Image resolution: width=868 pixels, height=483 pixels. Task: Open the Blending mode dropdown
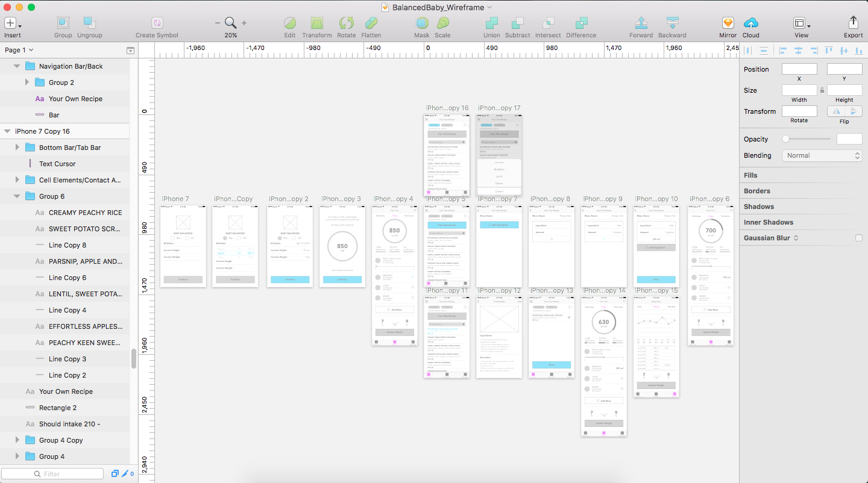tap(823, 155)
